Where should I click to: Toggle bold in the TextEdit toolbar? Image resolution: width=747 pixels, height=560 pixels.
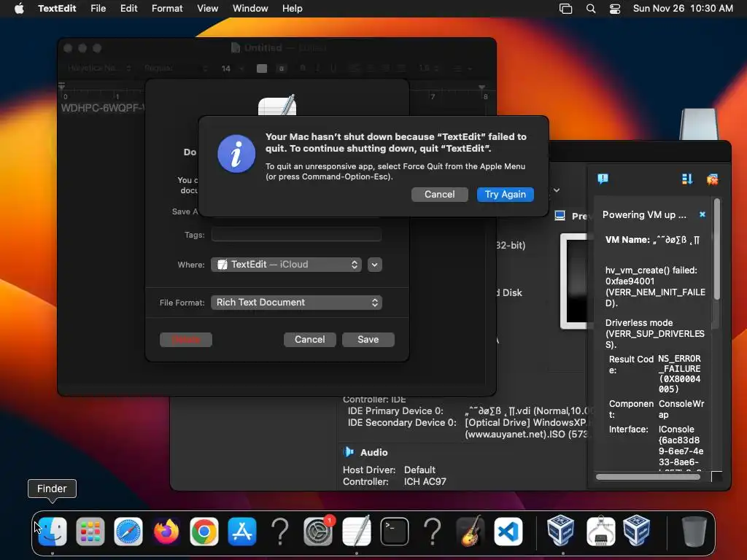(303, 68)
